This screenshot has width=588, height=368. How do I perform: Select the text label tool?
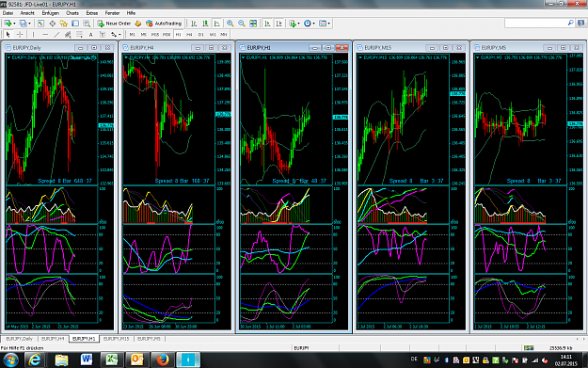(102, 35)
